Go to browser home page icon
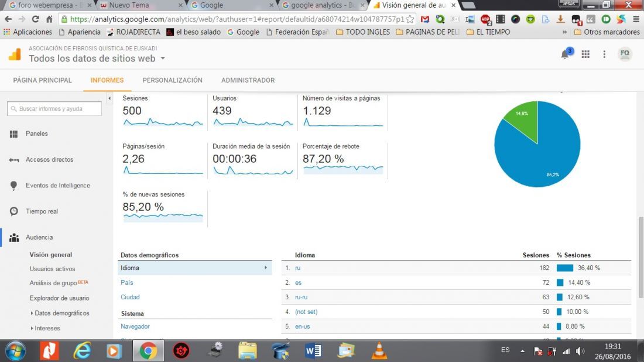Image resolution: width=644 pixels, height=362 pixels. point(49,19)
